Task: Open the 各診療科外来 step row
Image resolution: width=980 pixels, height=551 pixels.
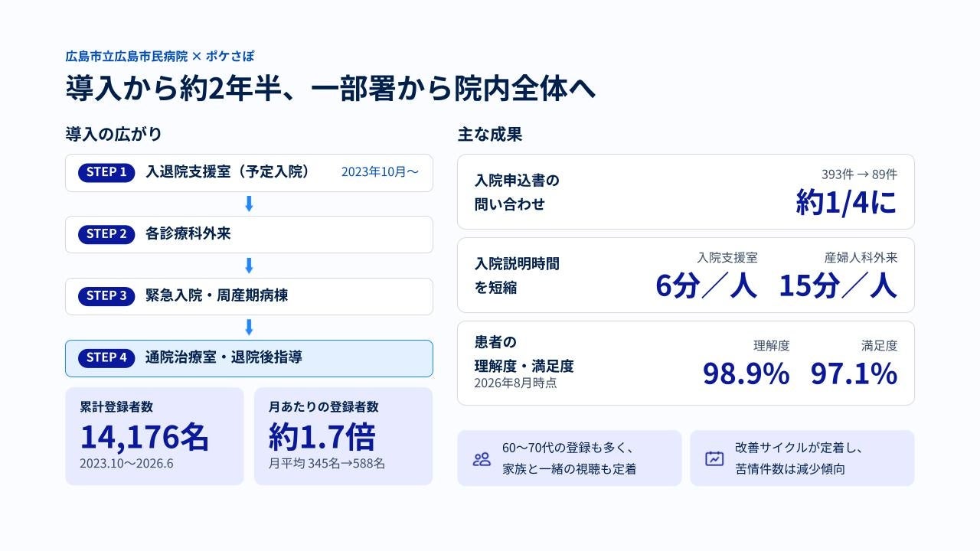Action: [x=249, y=235]
